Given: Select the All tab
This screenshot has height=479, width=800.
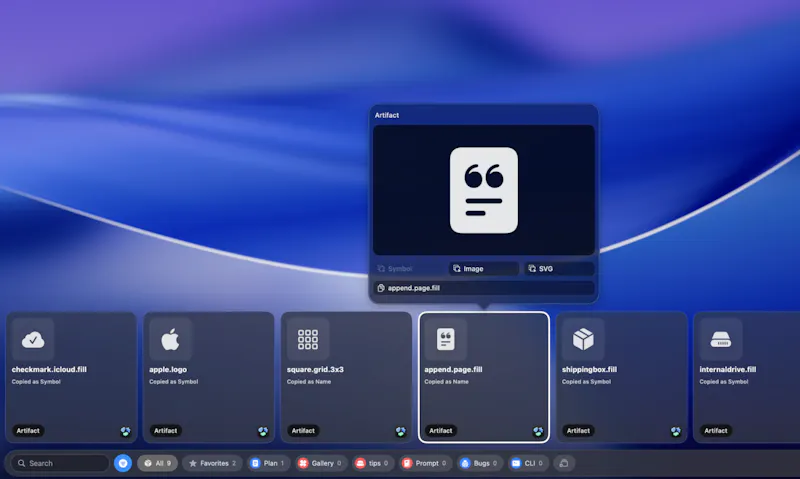Looking at the screenshot, I should (157, 463).
